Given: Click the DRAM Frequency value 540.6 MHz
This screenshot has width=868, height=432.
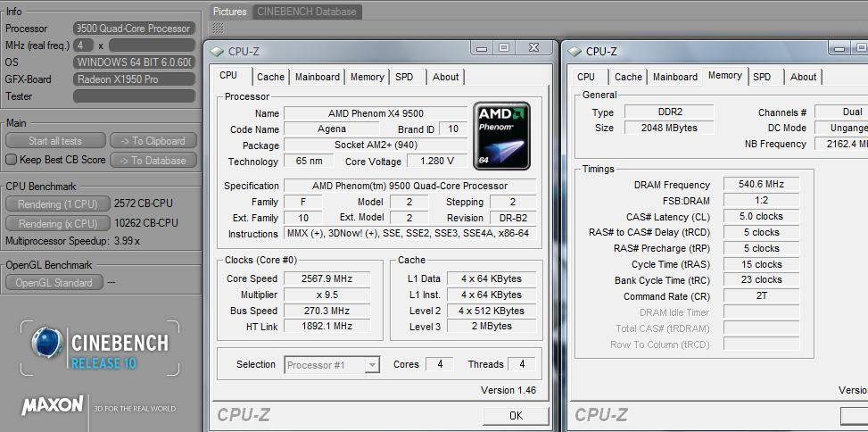Looking at the screenshot, I should coord(761,185).
